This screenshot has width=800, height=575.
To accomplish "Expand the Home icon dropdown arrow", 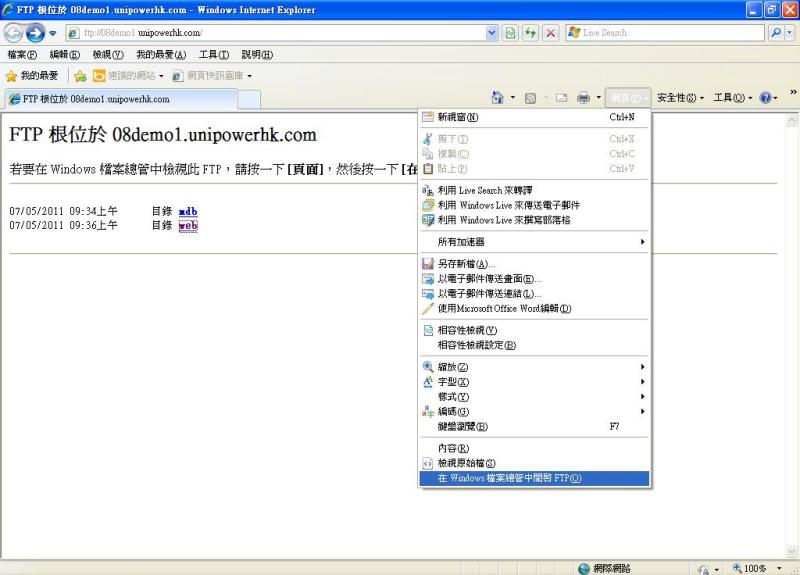I will (513, 97).
